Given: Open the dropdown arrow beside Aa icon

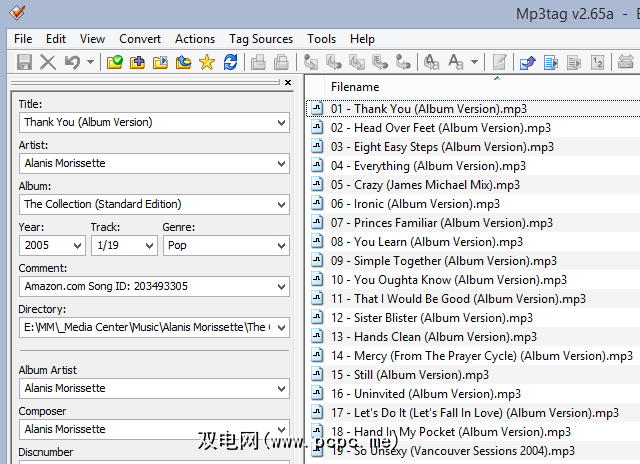Looking at the screenshot, I should [474, 62].
